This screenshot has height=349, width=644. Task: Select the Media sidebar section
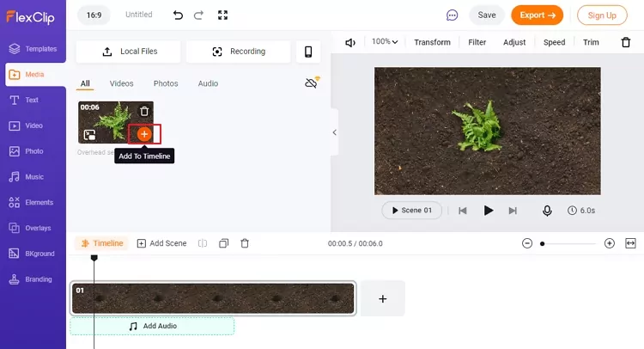point(35,75)
